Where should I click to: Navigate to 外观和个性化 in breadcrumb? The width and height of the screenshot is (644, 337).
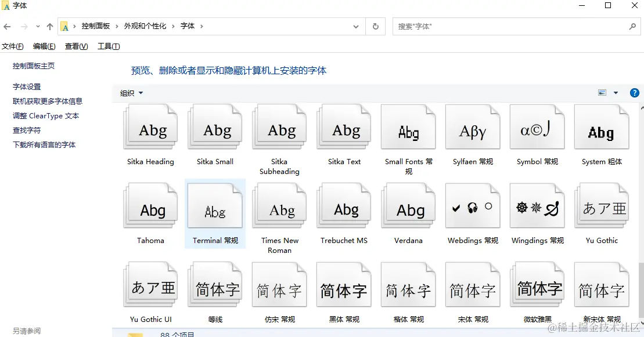point(145,26)
